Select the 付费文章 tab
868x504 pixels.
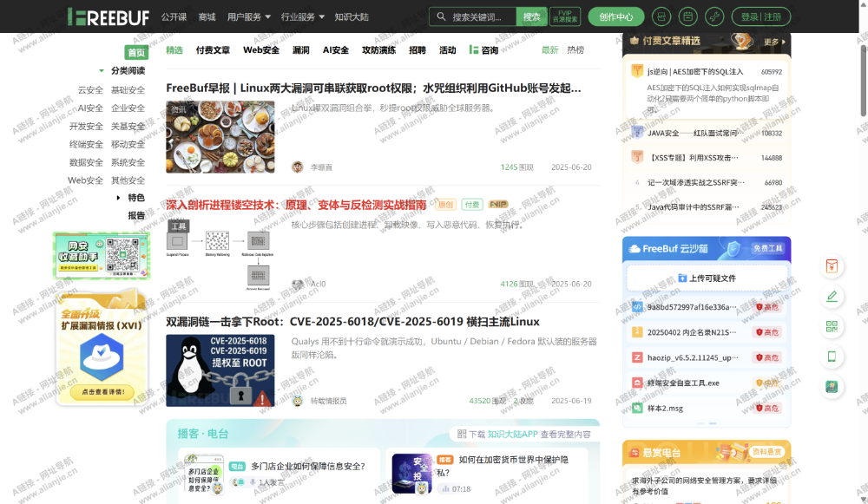[x=214, y=49]
